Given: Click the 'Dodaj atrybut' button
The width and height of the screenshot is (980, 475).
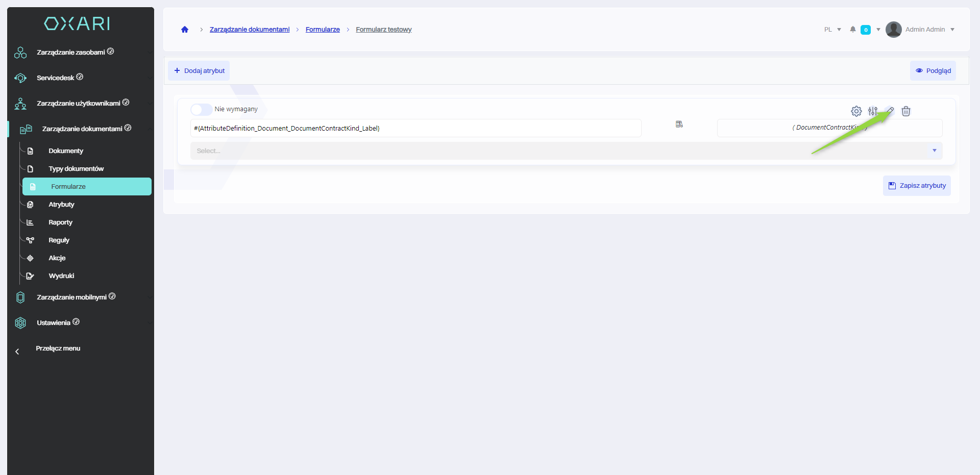Looking at the screenshot, I should click(199, 71).
